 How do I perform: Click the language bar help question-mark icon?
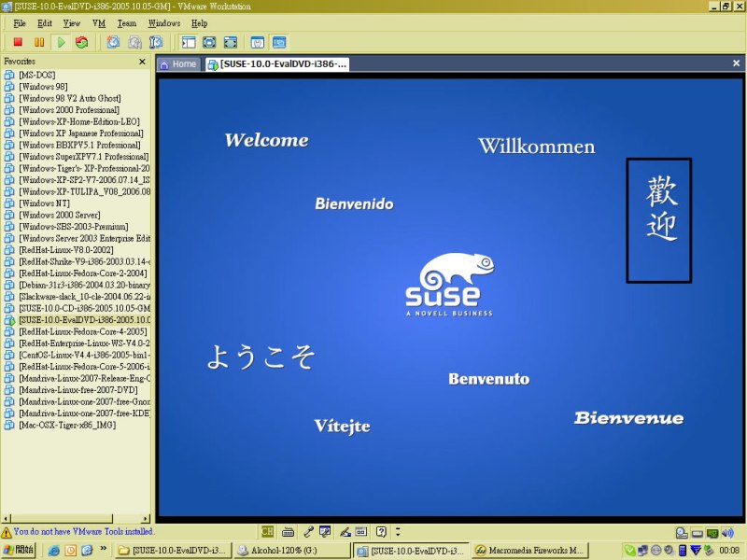[x=381, y=532]
